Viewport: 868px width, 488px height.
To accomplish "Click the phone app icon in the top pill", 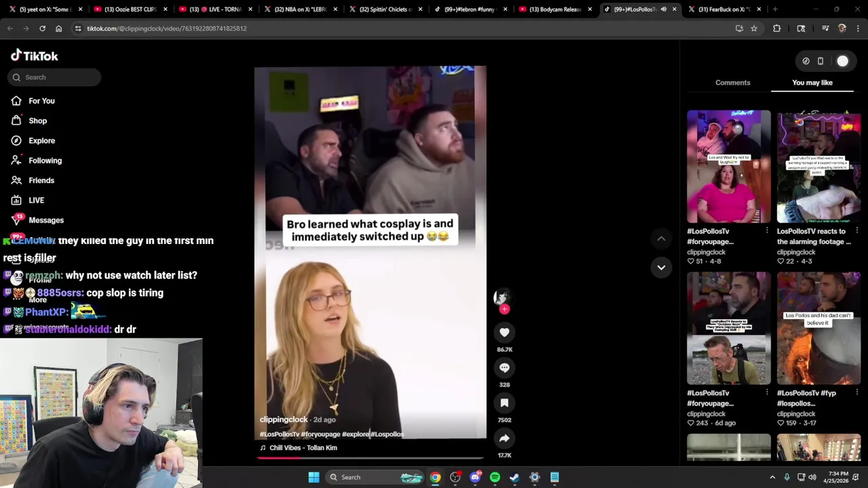I will tap(820, 61).
